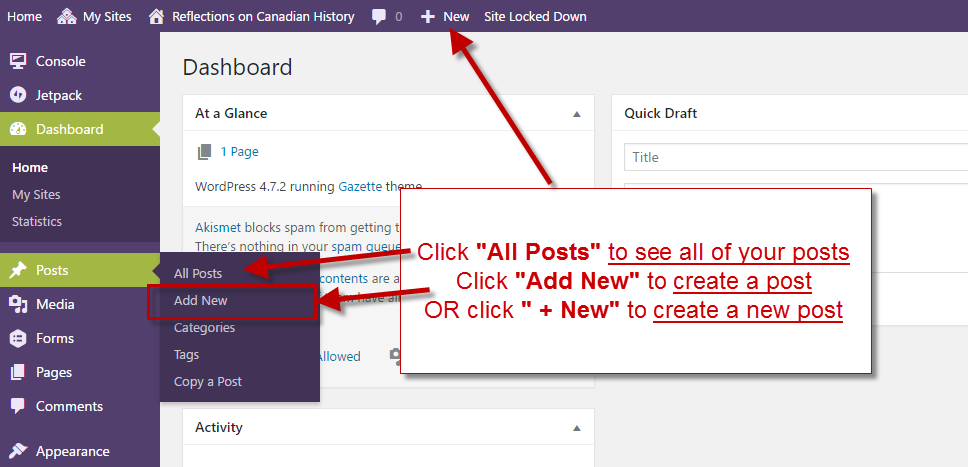Open My Sites under Dashboard submenu
968x467 pixels.
[x=36, y=195]
